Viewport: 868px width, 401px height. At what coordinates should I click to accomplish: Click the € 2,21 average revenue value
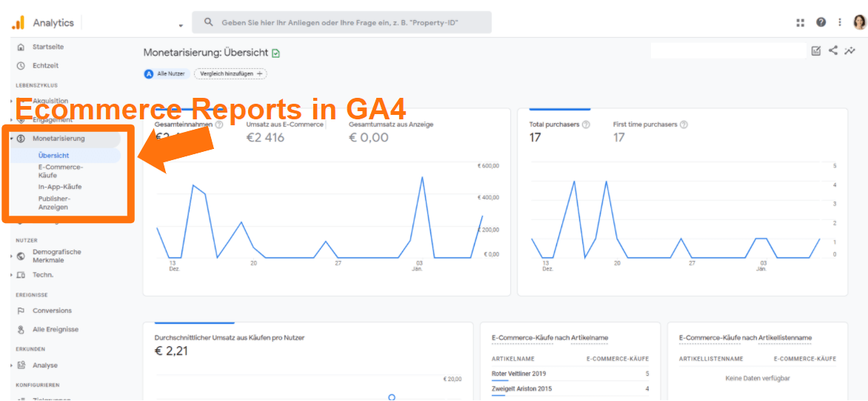pyautogui.click(x=171, y=351)
